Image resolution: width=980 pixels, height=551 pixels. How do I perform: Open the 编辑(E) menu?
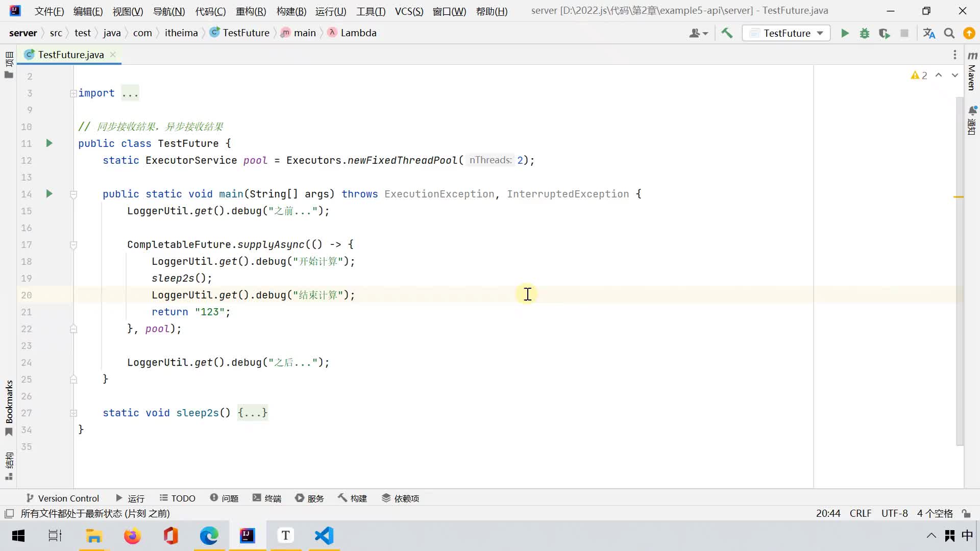tap(88, 11)
